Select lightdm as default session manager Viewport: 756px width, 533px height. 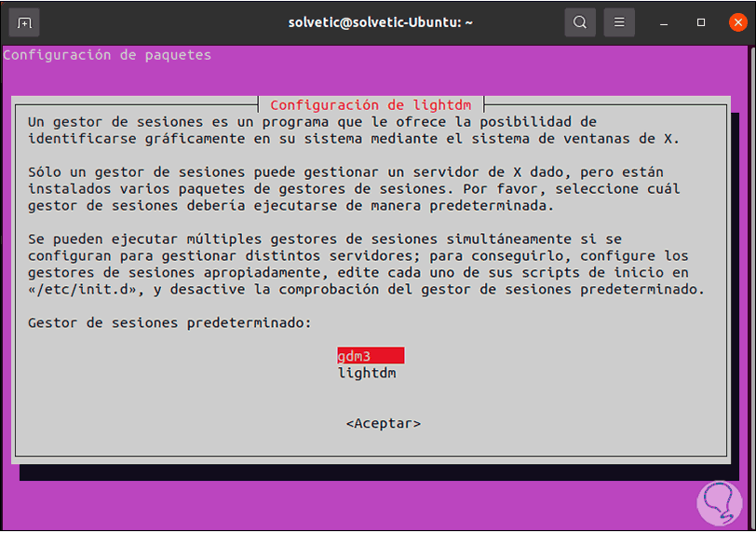tap(367, 374)
